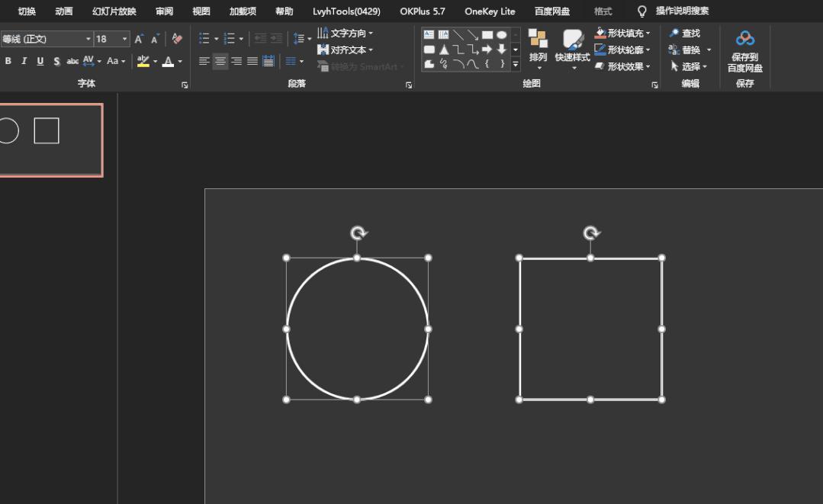Switch to the 视图 (View) tab
Image resolution: width=823 pixels, height=504 pixels.
point(201,11)
